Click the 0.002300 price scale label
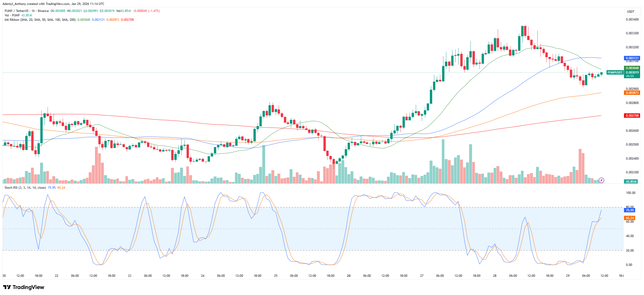Screen dimensions: 644x295 click(x=632, y=172)
